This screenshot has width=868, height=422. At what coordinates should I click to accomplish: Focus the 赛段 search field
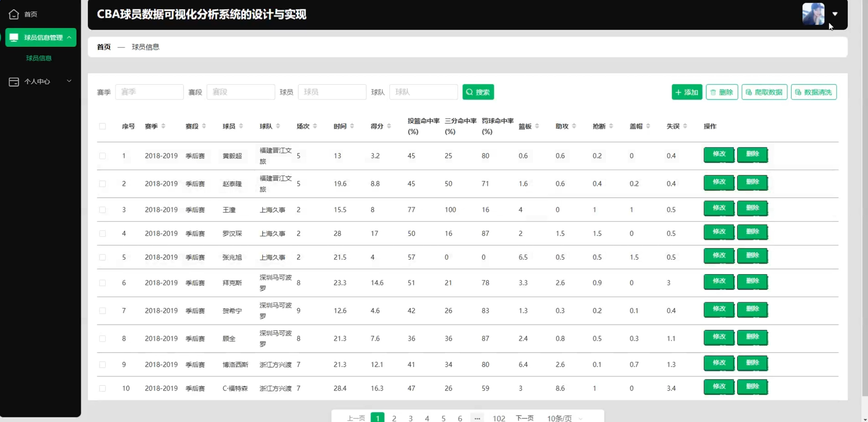click(x=241, y=92)
